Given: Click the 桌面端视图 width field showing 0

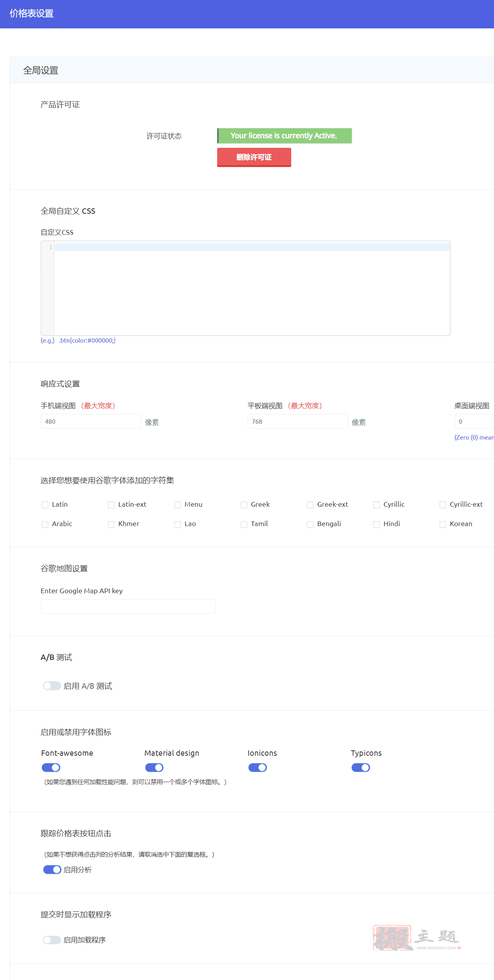Looking at the screenshot, I should click(474, 421).
